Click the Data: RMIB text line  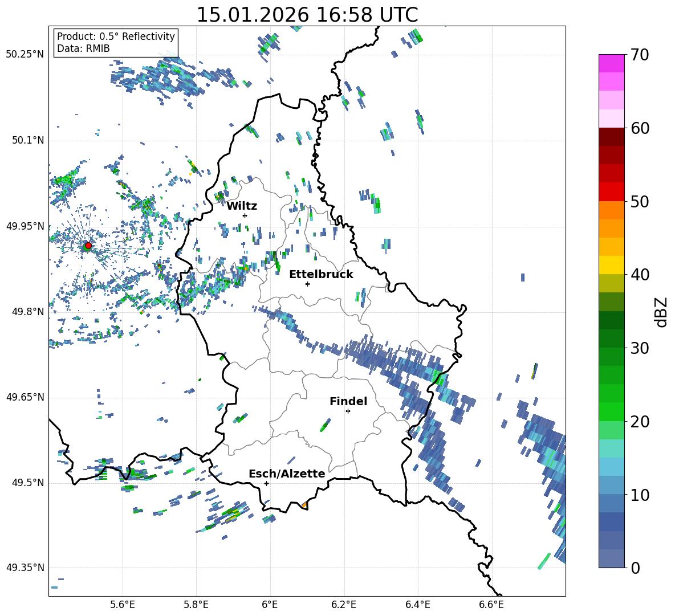pyautogui.click(x=83, y=48)
